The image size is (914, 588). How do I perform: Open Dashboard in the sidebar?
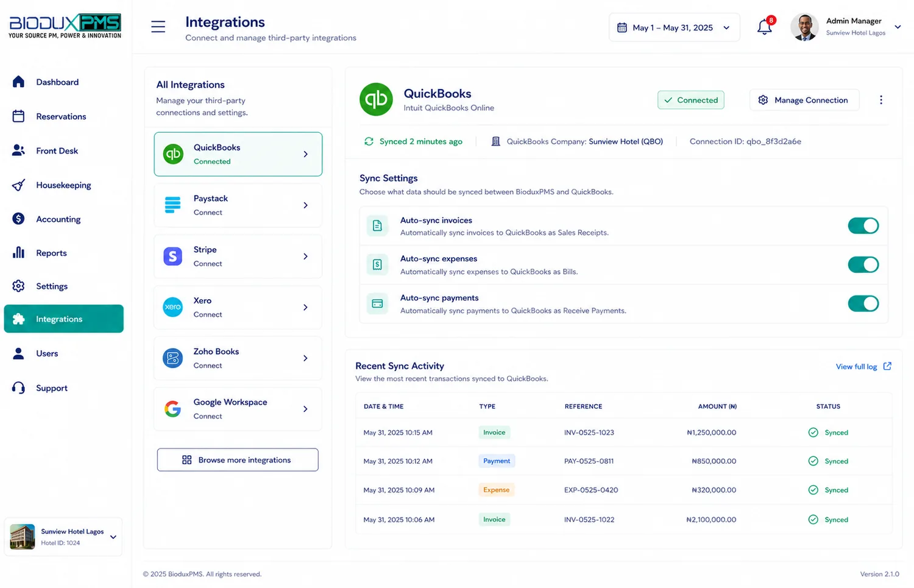63,82
